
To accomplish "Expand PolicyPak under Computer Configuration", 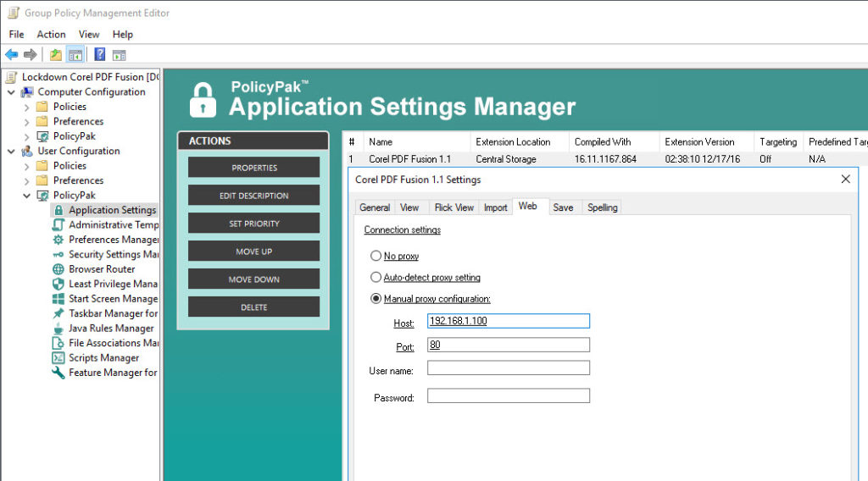I will point(26,136).
